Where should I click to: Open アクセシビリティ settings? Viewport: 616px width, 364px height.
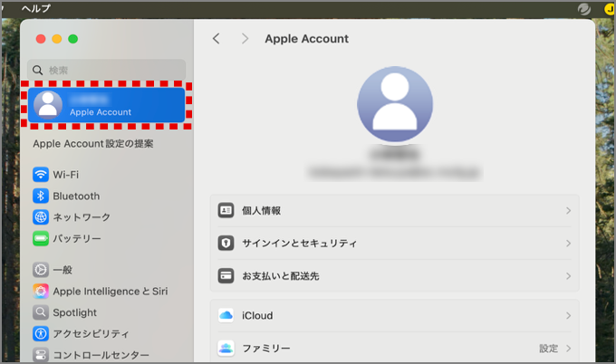point(90,334)
